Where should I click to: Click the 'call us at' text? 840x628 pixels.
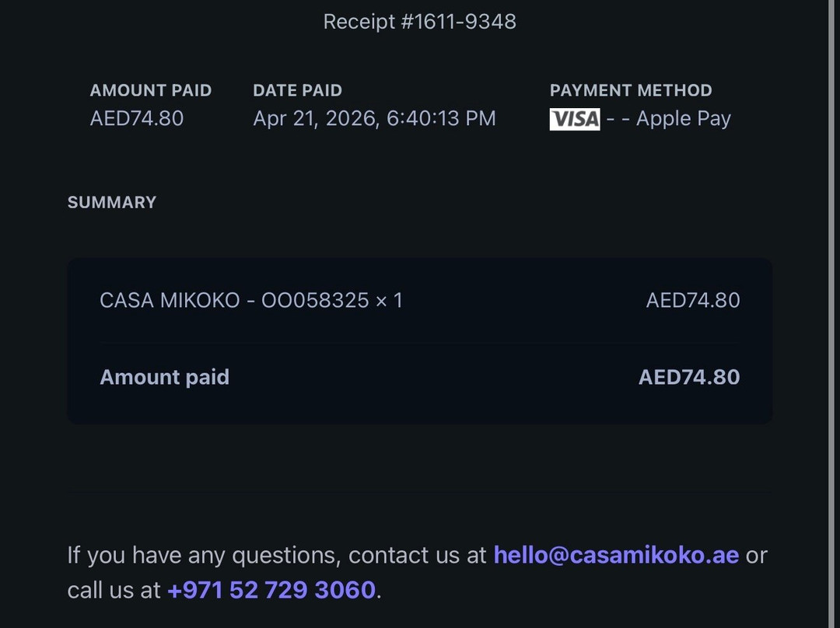(x=114, y=590)
